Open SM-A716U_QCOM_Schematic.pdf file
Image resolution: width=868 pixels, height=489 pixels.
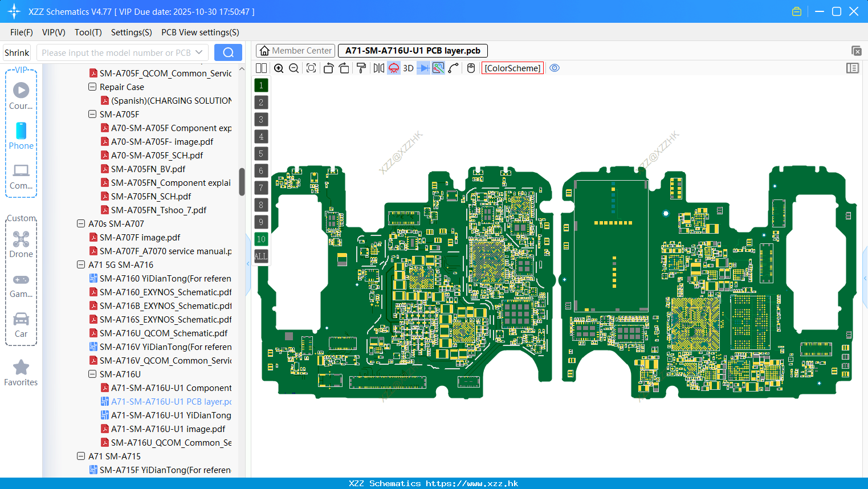[164, 333]
